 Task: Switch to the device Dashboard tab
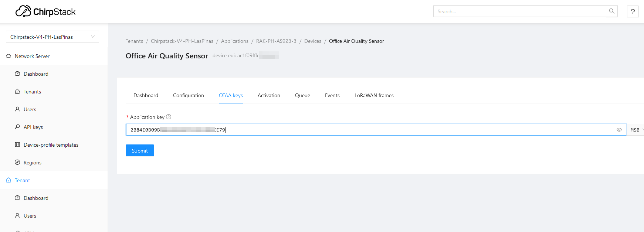coord(146,95)
